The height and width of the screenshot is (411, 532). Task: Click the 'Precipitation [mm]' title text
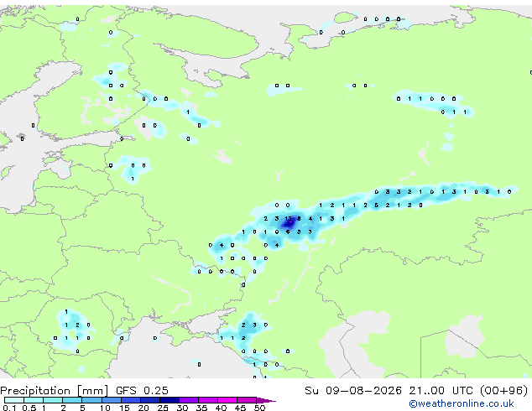(x=55, y=391)
